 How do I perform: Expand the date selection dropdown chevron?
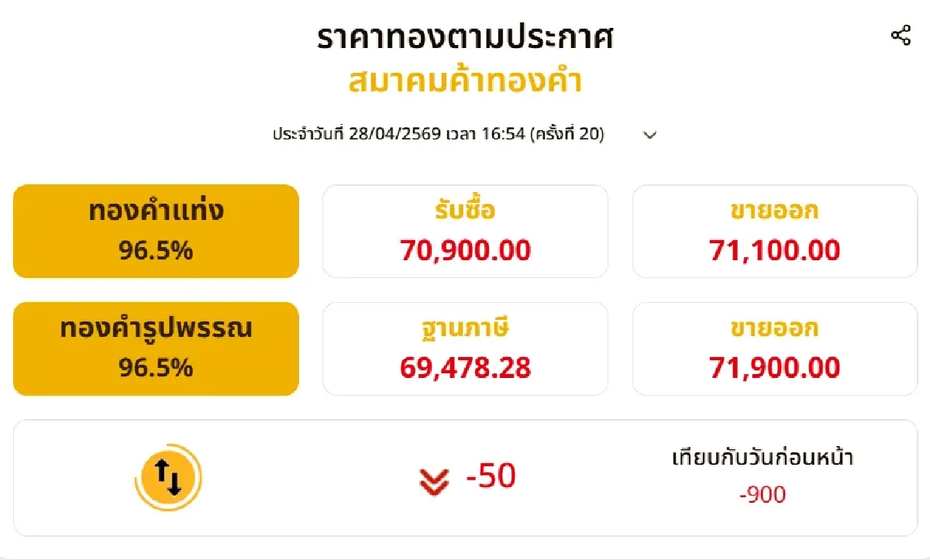pos(649,134)
